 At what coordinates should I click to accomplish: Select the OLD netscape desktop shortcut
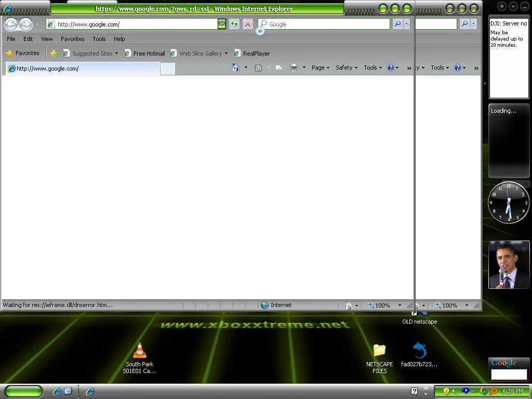[419, 318]
